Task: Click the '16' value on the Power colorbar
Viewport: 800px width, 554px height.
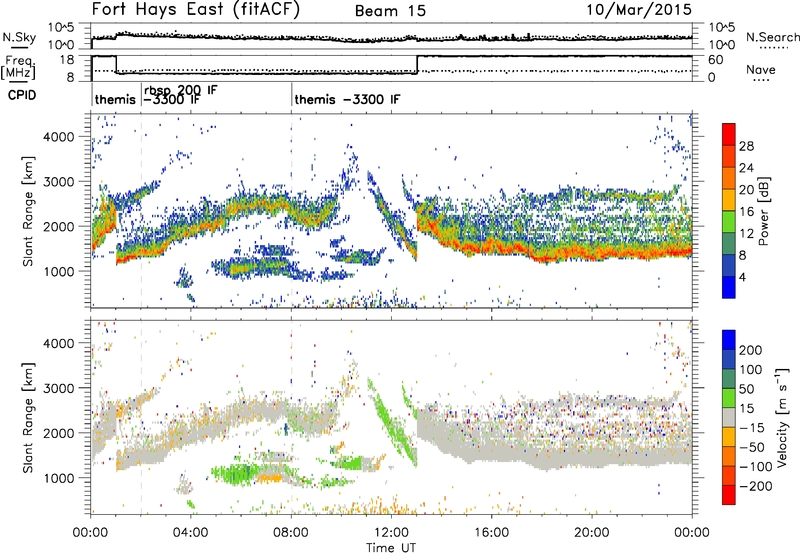Action: coord(746,212)
